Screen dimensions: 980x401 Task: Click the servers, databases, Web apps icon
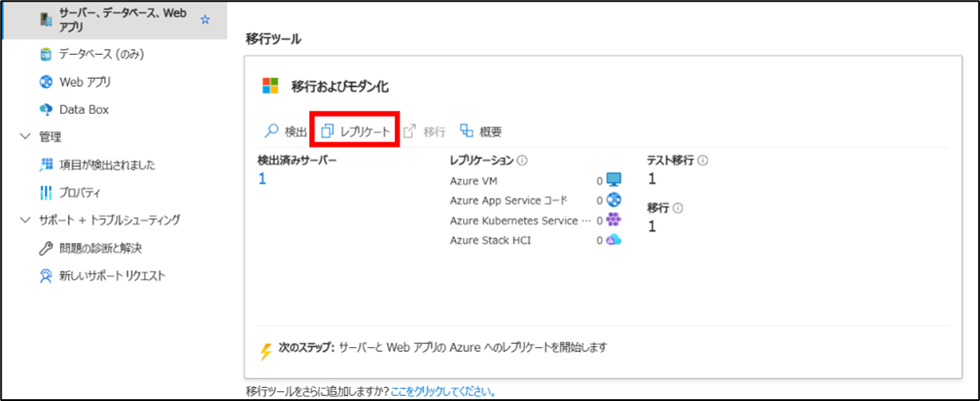(x=46, y=19)
